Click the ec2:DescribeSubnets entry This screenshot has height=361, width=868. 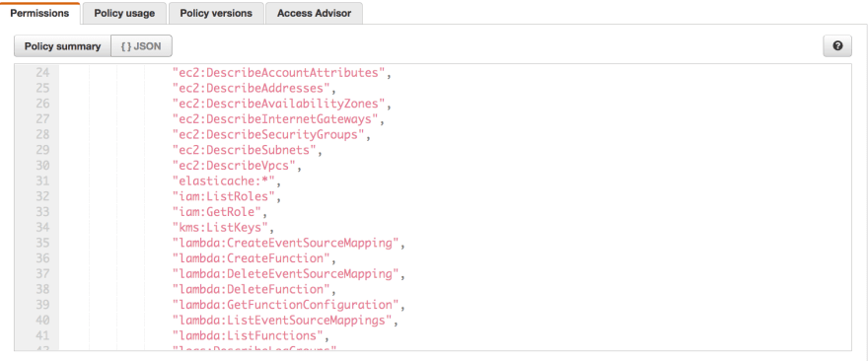click(x=248, y=150)
